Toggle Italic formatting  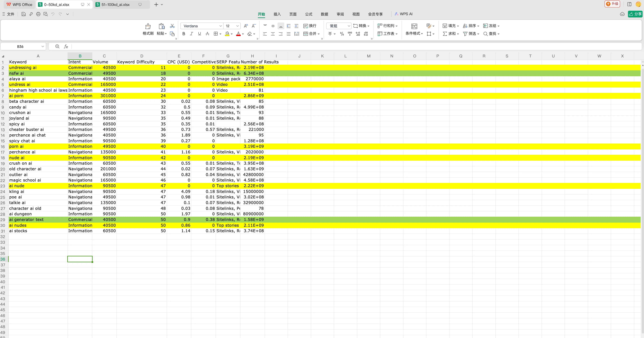point(192,34)
